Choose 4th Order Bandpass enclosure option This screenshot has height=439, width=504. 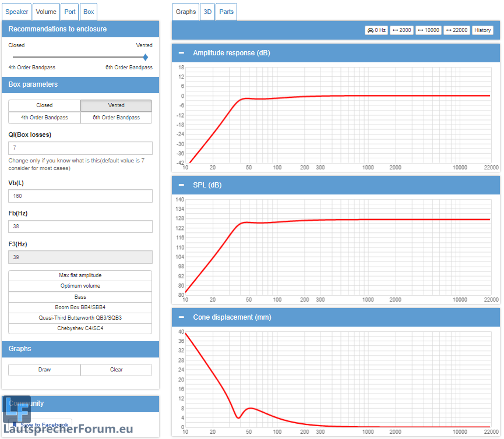44,118
